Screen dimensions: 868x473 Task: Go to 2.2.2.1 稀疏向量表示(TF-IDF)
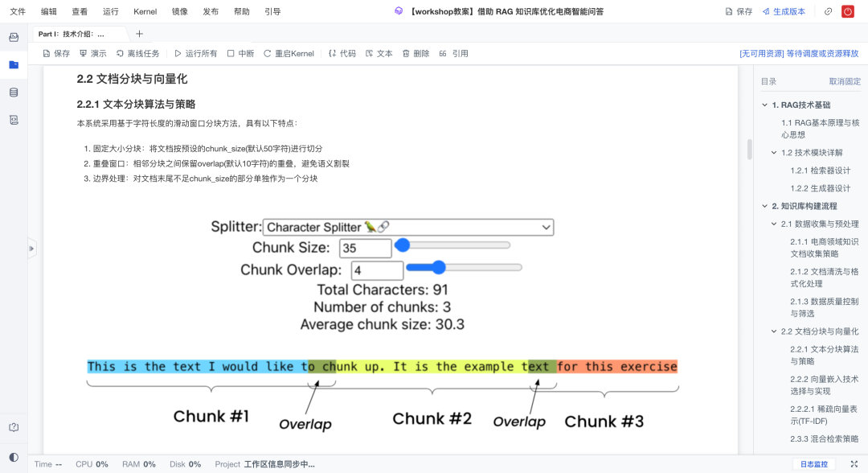point(824,415)
